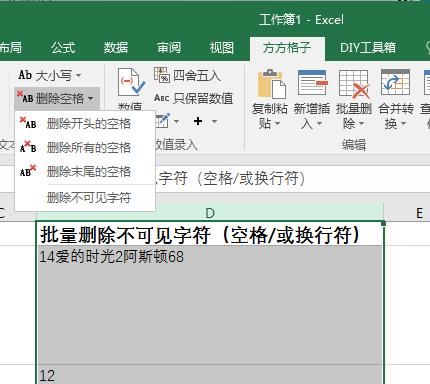
Task: Collapse the 删除空格 dropdown button
Action: pyautogui.click(x=57, y=98)
